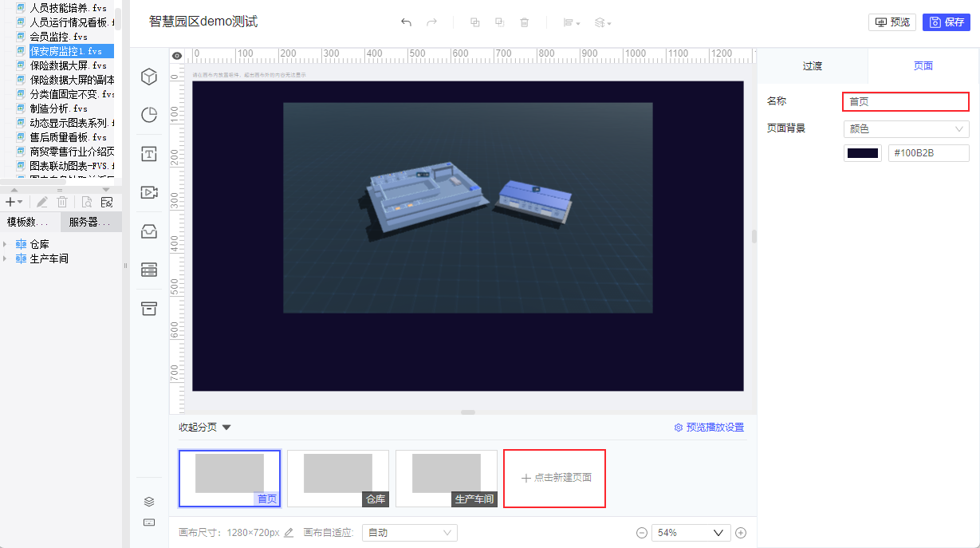Open the table component icon
This screenshot has height=548, width=980.
click(x=149, y=270)
